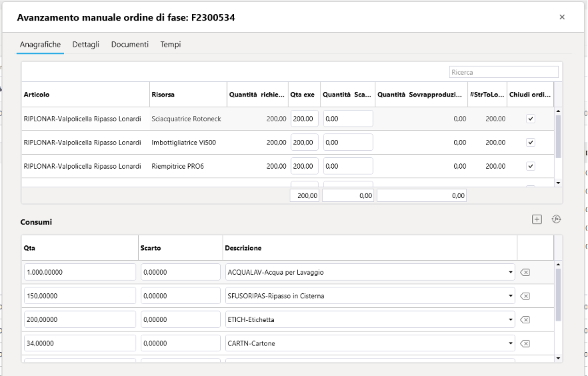Click the add consumption row plus icon

click(537, 219)
